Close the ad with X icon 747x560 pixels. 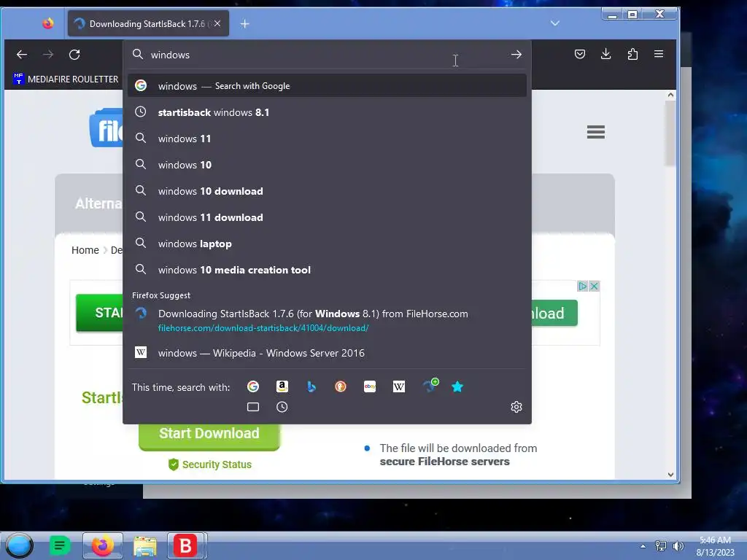pos(594,286)
